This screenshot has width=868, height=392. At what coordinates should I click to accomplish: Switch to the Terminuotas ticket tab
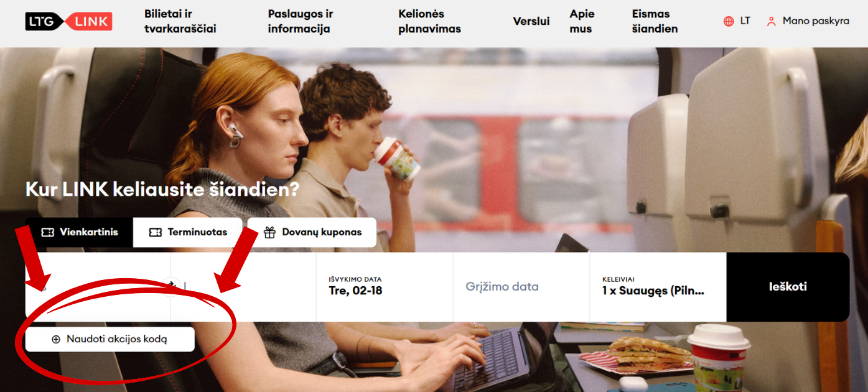(x=188, y=232)
